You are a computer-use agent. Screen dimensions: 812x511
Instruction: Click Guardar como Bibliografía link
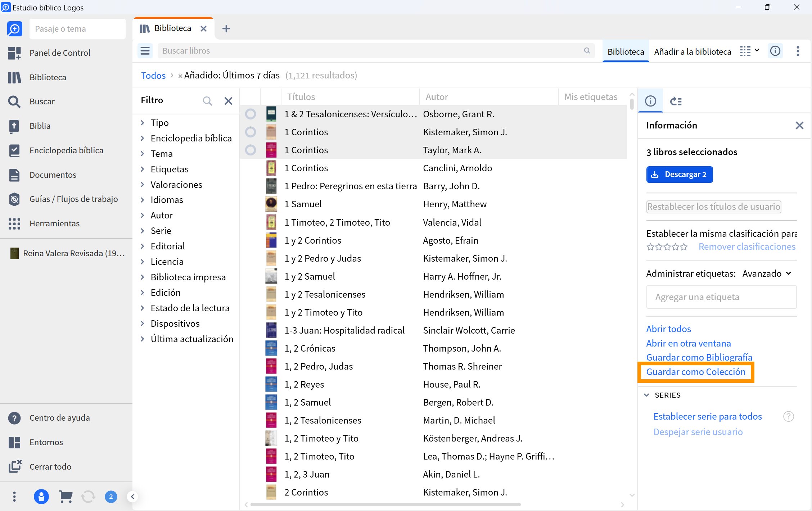(699, 357)
